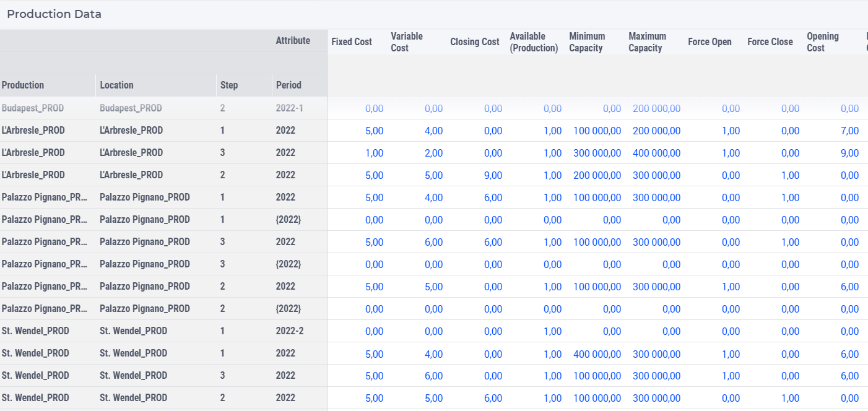This screenshot has width=868, height=411.
Task: Click the Force Open column header
Action: 710,42
